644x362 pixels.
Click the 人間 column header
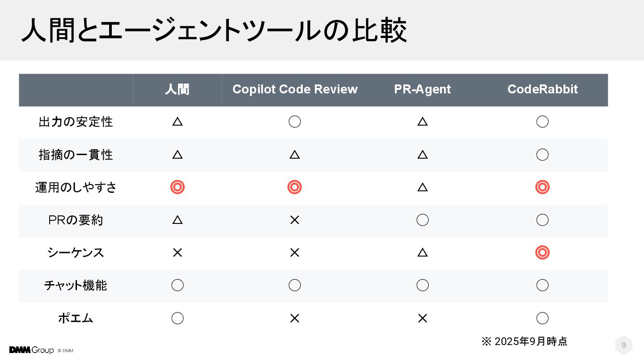[x=178, y=89]
